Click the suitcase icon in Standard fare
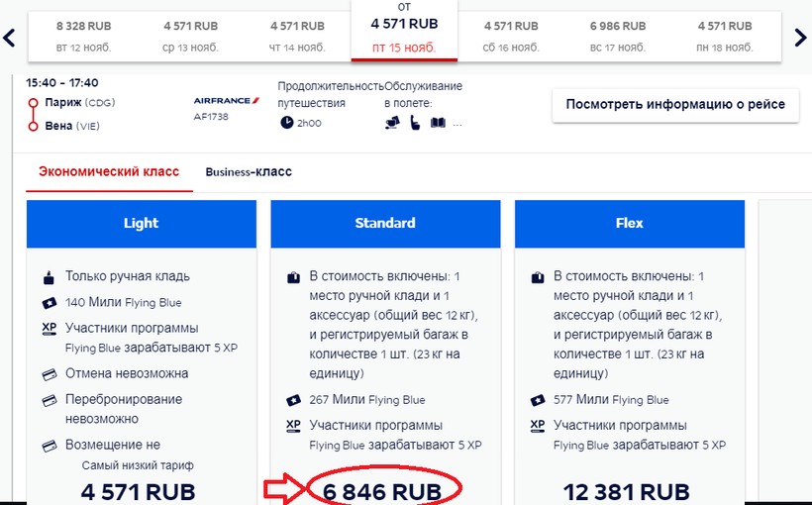 point(292,276)
